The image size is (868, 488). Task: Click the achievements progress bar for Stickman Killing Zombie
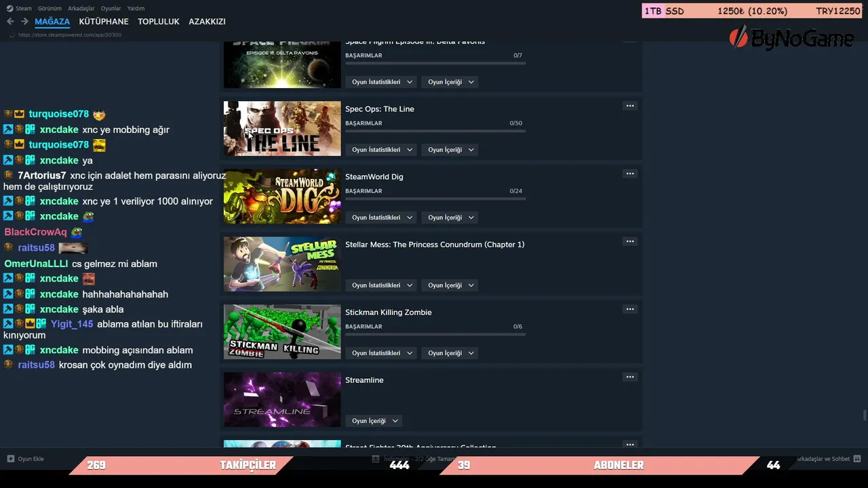(x=435, y=334)
